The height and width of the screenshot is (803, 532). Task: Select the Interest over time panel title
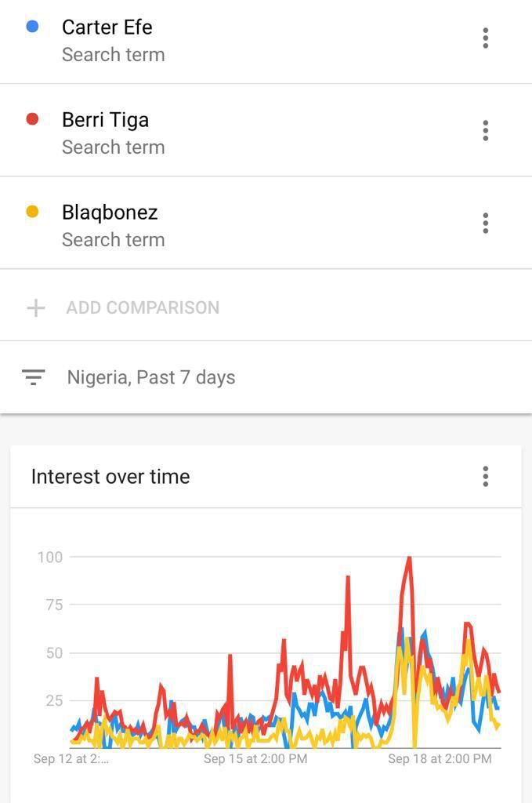[110, 476]
